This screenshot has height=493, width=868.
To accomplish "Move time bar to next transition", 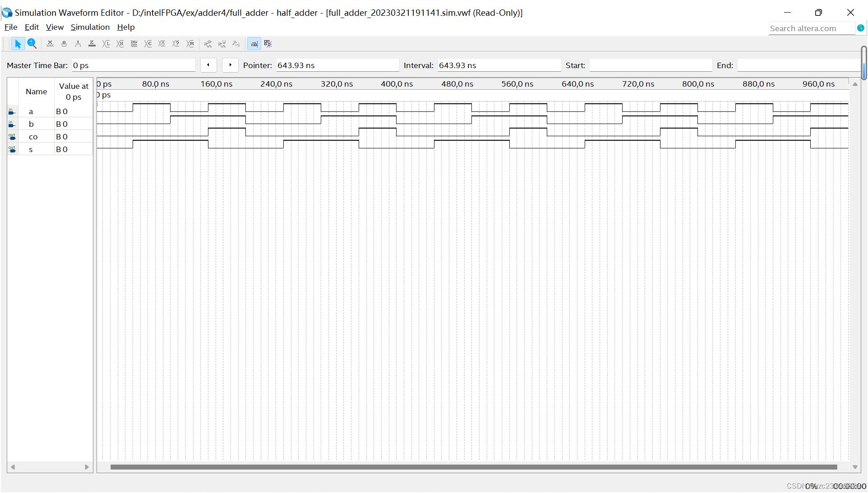I will click(230, 65).
